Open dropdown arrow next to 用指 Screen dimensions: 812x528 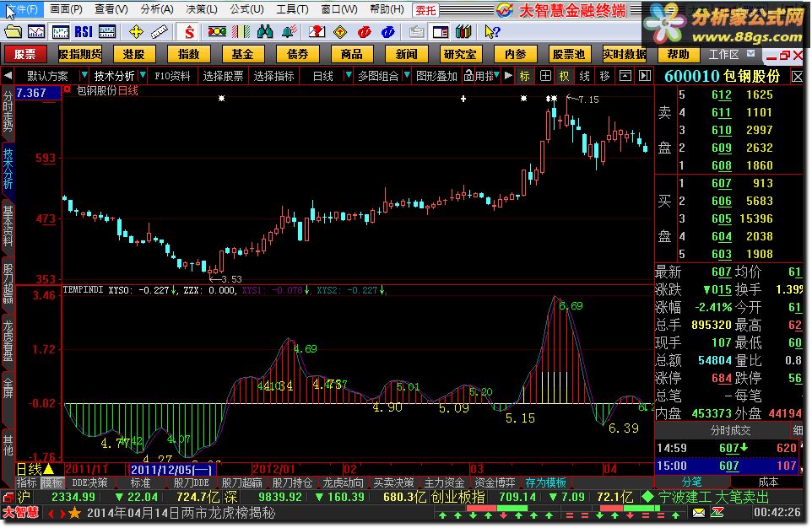coord(496,76)
